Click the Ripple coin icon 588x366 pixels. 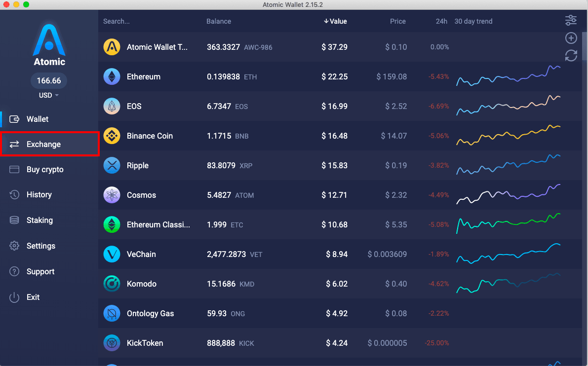point(112,166)
